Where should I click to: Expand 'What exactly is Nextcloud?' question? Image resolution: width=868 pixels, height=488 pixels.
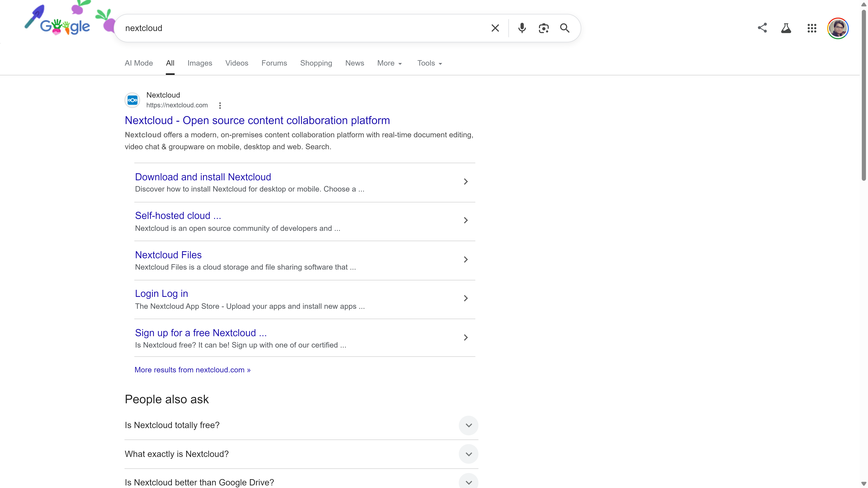[x=301, y=454]
